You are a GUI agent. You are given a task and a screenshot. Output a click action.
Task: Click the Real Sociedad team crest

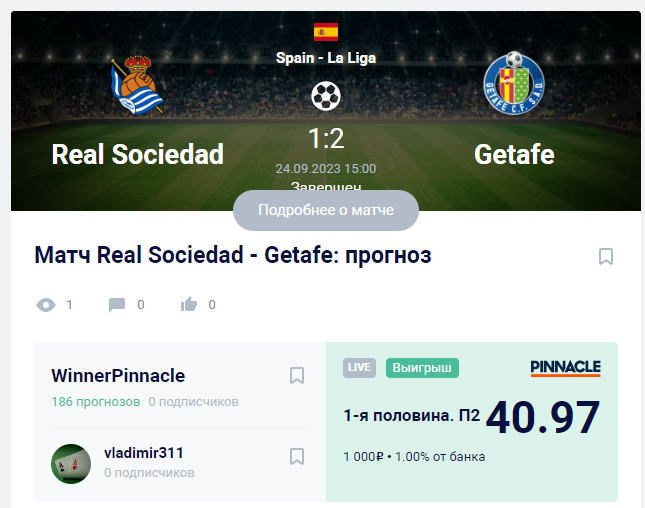click(137, 85)
